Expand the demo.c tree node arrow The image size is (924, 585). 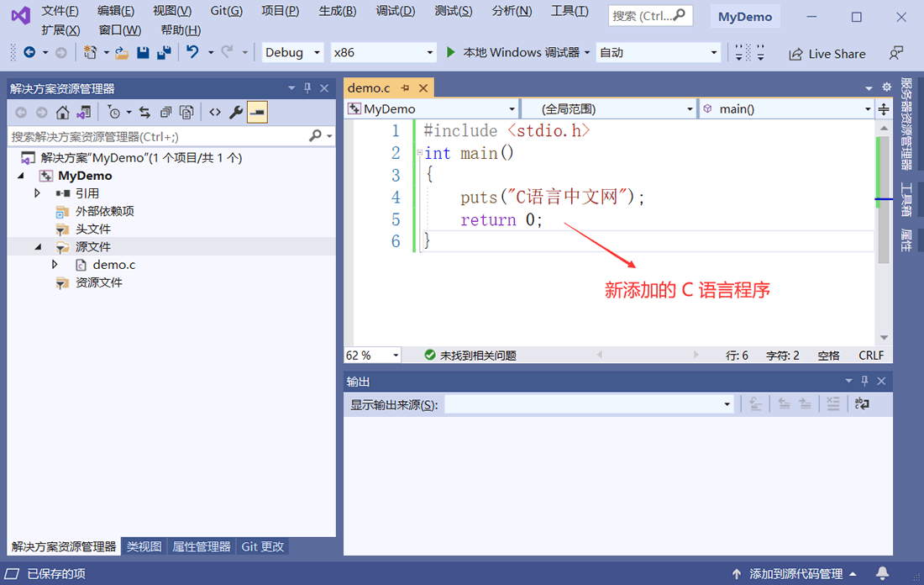(x=55, y=265)
